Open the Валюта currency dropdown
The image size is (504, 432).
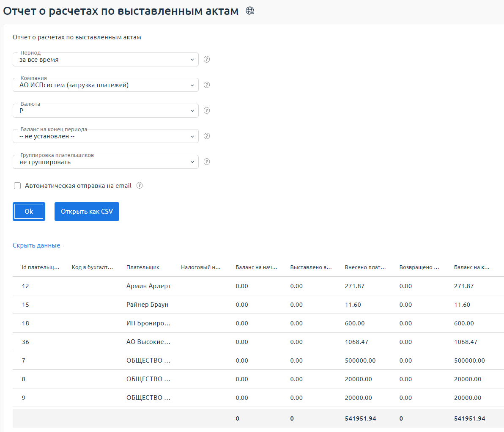pos(106,111)
